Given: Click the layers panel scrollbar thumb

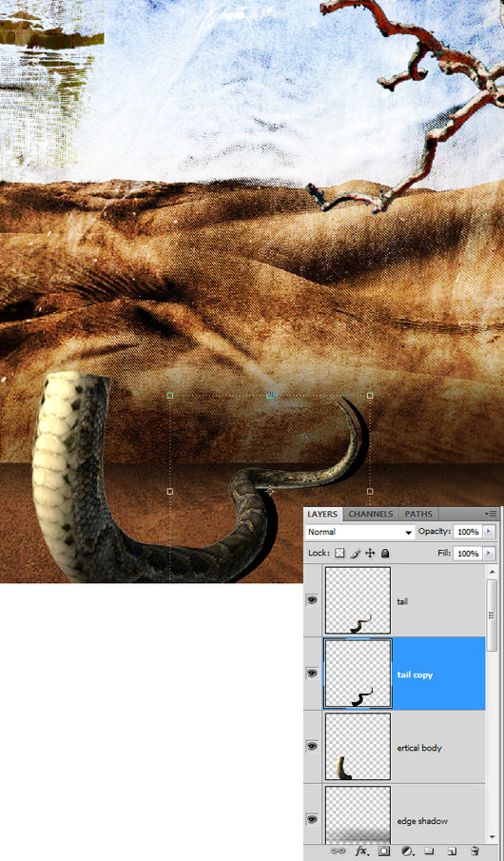Looking at the screenshot, I should point(492,615).
